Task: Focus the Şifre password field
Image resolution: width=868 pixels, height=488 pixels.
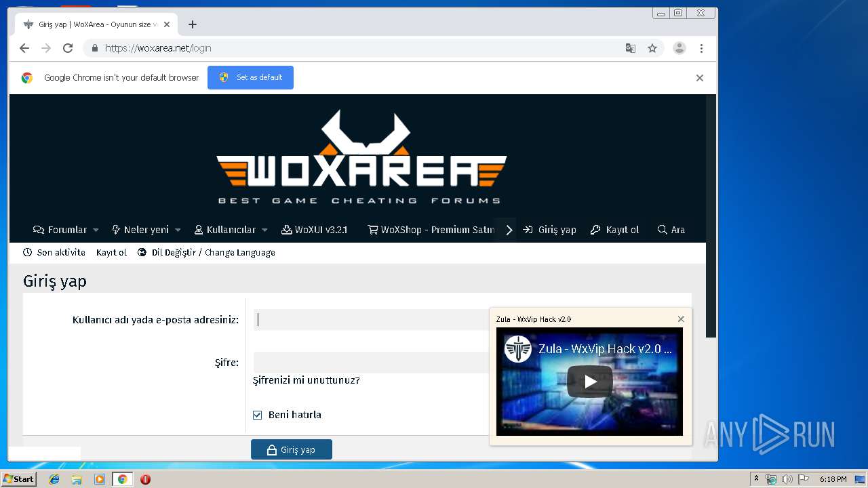Action: pos(372,363)
